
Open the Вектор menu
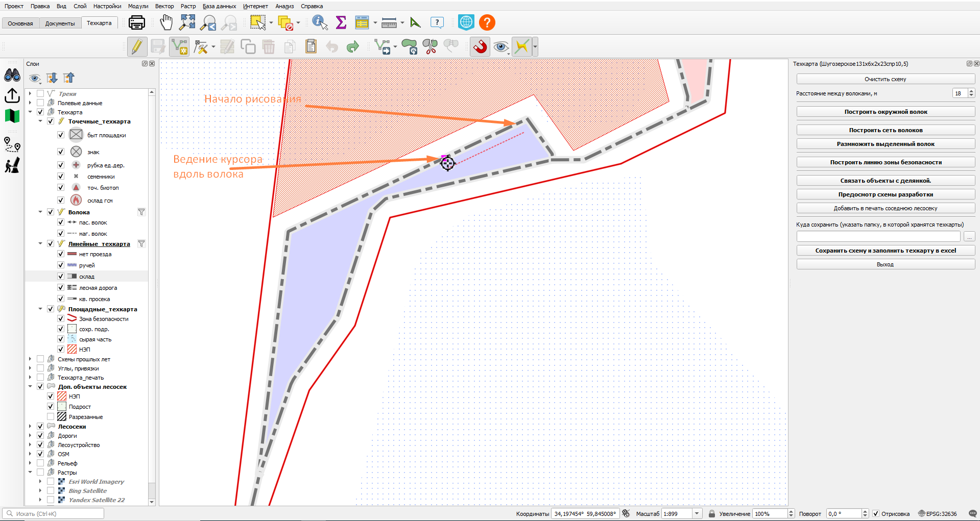164,6
